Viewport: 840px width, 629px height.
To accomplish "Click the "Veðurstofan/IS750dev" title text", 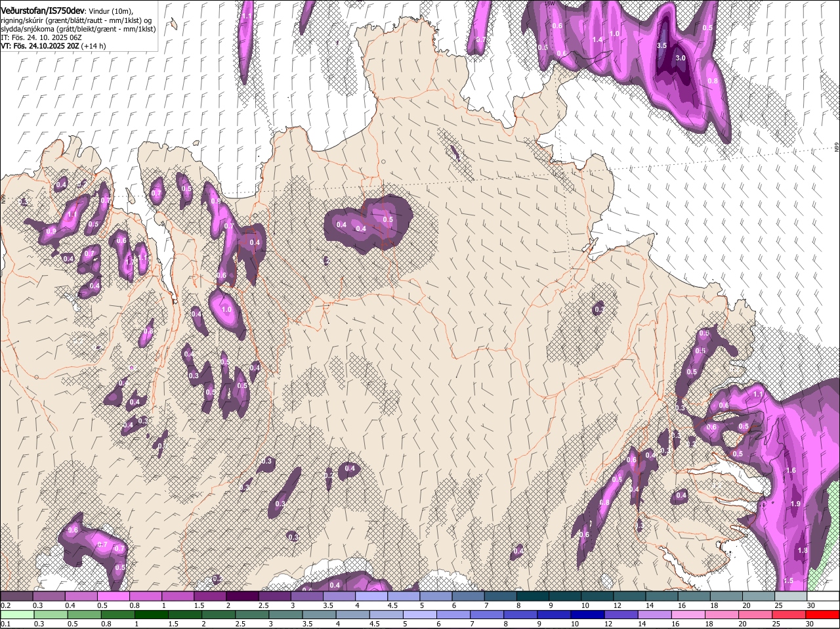I will click(x=43, y=11).
